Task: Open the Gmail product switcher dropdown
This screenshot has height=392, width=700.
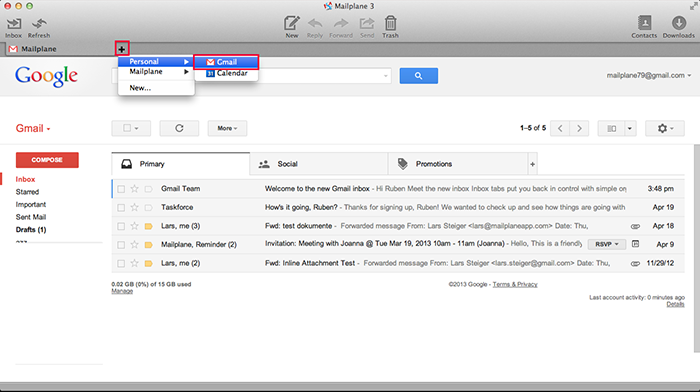Action: 33,128
